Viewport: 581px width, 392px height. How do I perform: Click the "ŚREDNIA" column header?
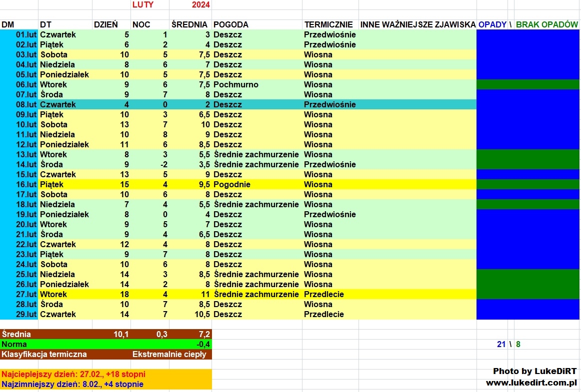coord(189,24)
